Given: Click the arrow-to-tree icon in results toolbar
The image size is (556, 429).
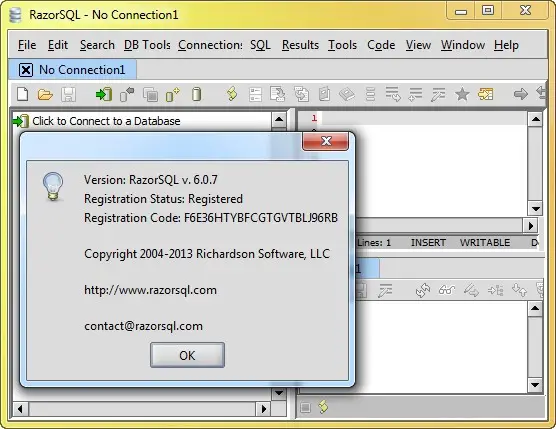Looking at the screenshot, I should coord(495,291).
